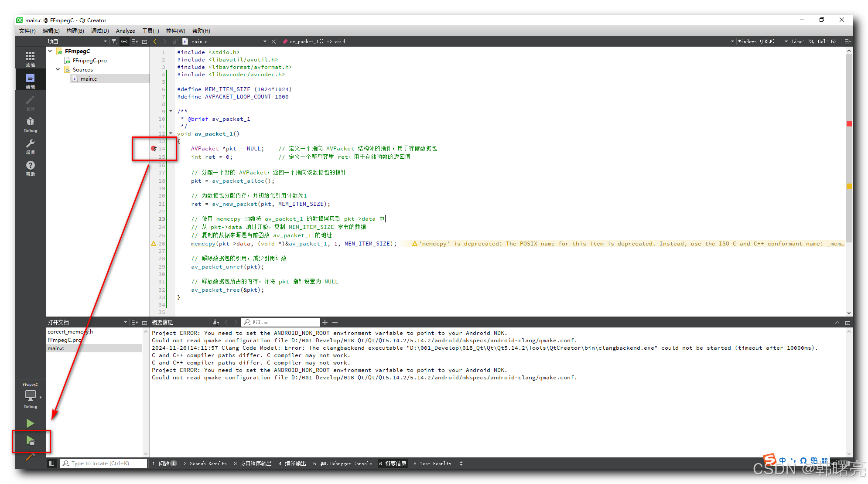This screenshot has width=868, height=484.
Task: Collapse the FFmpegC project tree node
Action: [x=50, y=51]
